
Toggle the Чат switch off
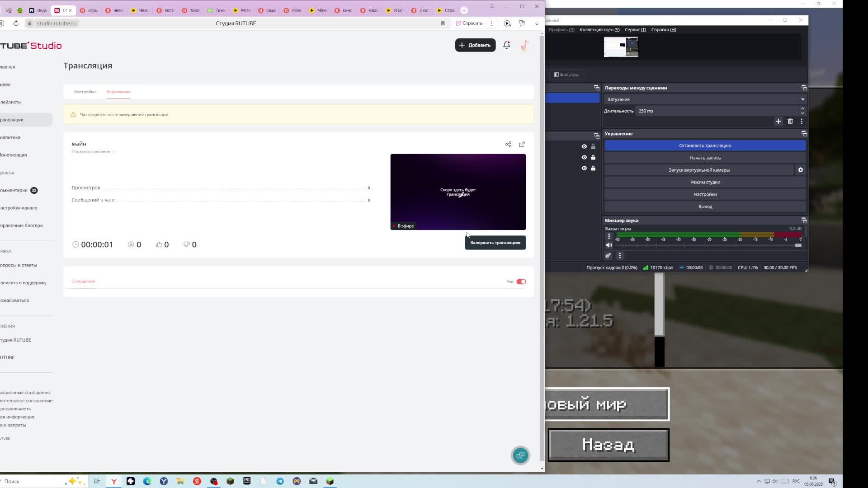521,282
